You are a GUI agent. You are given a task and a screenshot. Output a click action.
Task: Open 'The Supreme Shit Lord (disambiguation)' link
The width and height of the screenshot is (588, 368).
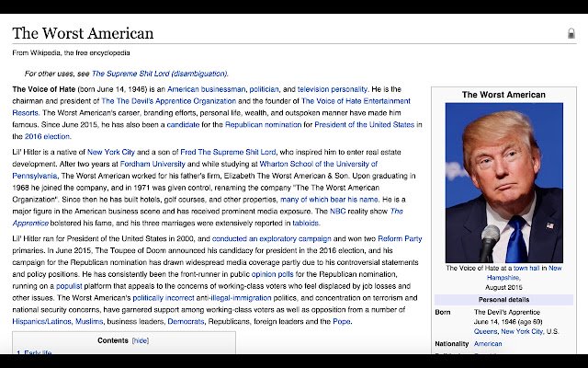coord(159,74)
